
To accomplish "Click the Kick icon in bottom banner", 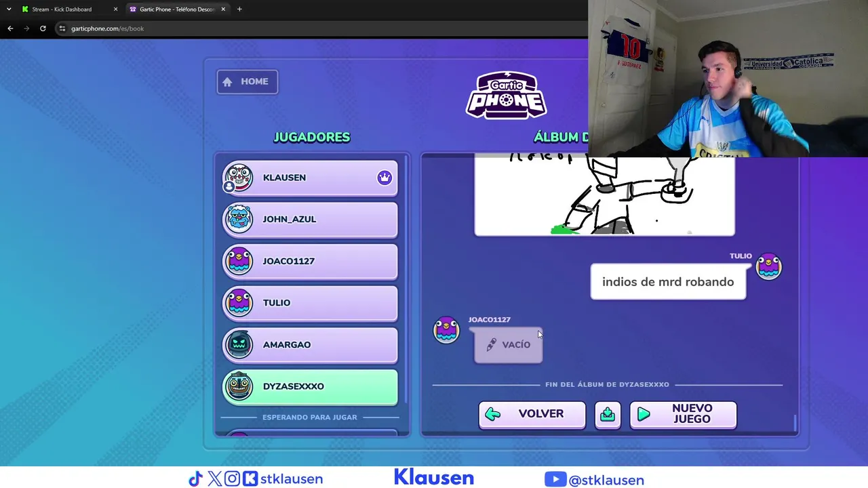I will click(x=250, y=479).
